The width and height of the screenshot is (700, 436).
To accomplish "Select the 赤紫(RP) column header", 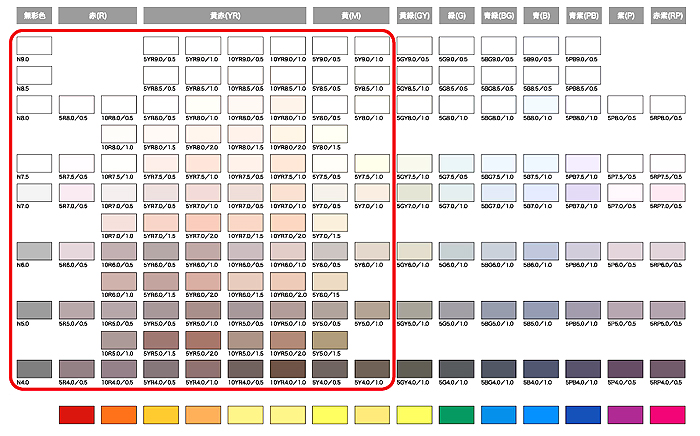I will [666, 16].
